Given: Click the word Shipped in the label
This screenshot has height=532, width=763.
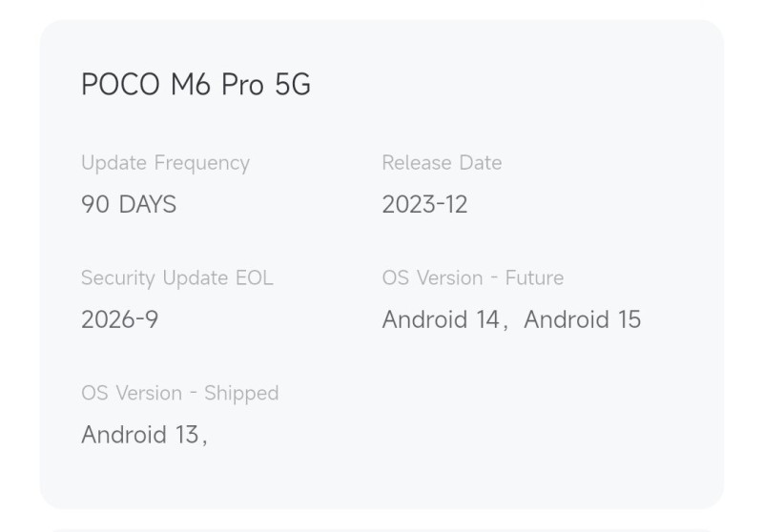Looking at the screenshot, I should pos(241,394).
